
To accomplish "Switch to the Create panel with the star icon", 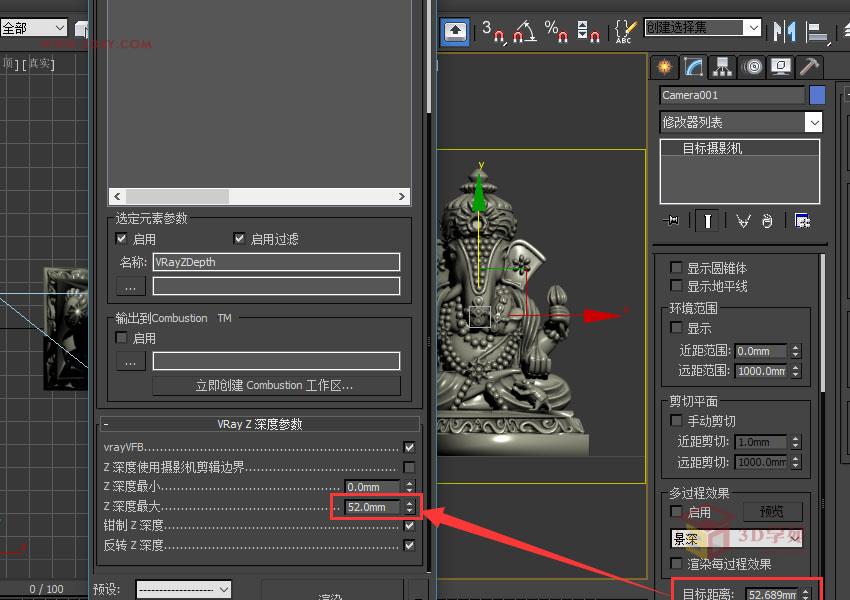I will tap(665, 67).
